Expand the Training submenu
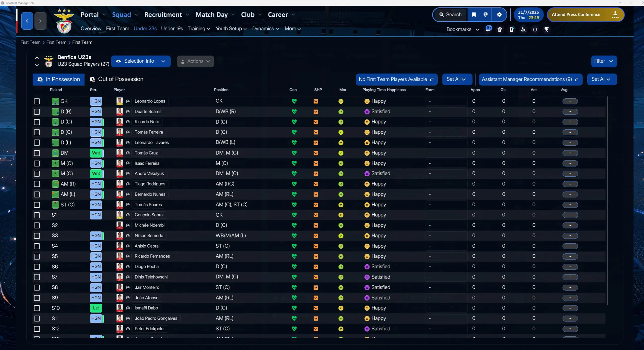 [199, 29]
